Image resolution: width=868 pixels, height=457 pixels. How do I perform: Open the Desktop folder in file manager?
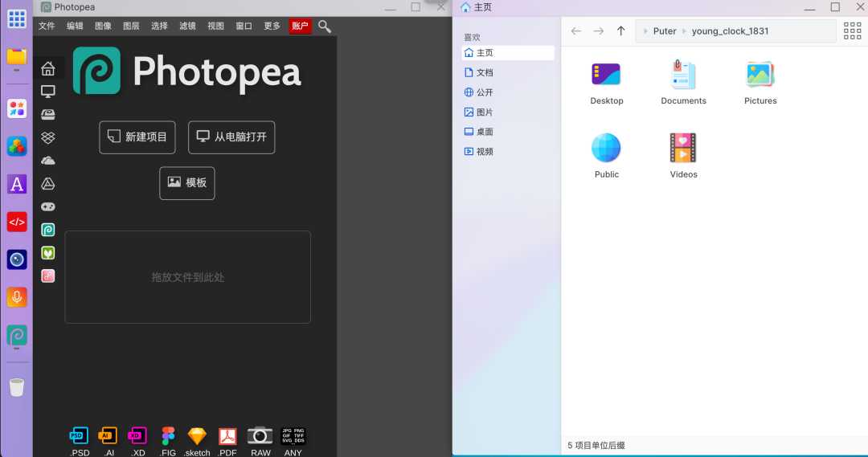pyautogui.click(x=607, y=84)
